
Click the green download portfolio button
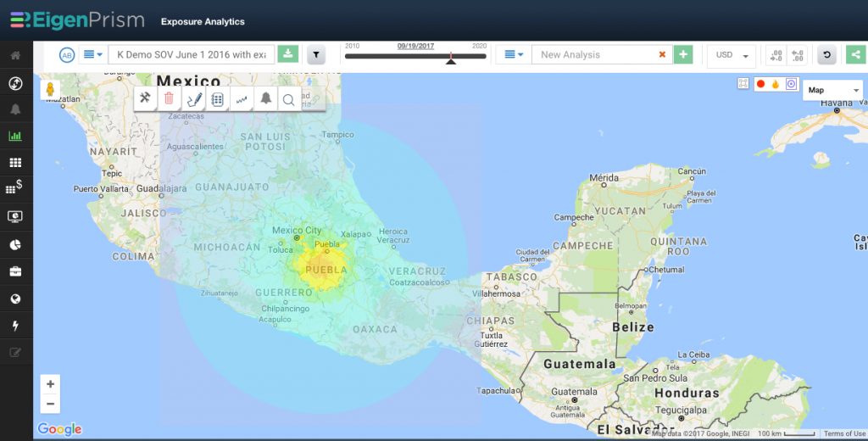[288, 53]
